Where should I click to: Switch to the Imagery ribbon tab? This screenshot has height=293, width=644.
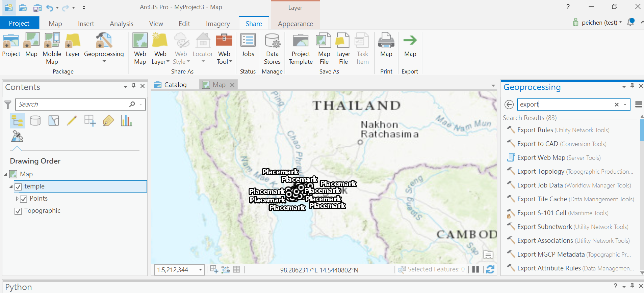pyautogui.click(x=218, y=24)
